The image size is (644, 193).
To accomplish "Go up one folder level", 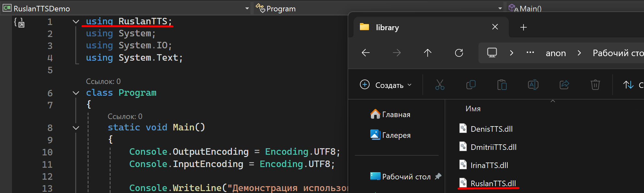I will [428, 53].
